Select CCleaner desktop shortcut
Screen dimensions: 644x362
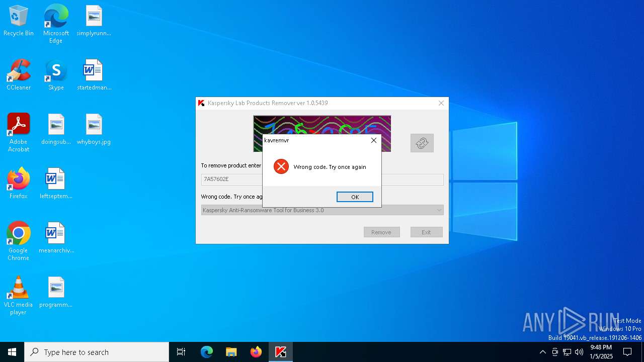coord(19,75)
